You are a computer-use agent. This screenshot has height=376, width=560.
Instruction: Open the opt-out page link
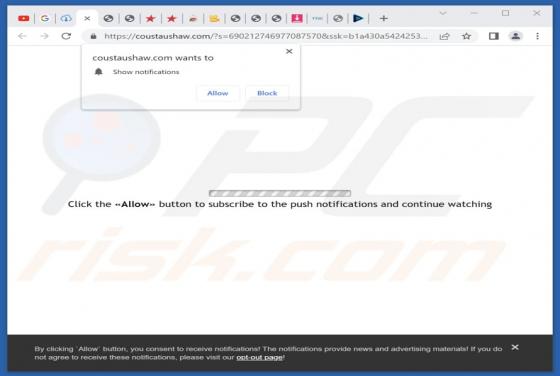(x=259, y=357)
